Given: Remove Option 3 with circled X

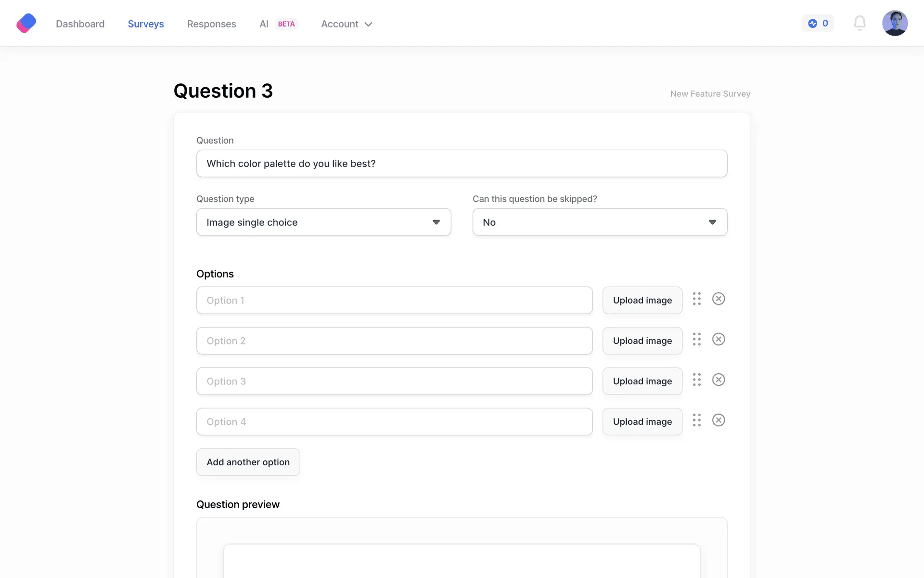Looking at the screenshot, I should coord(719,380).
